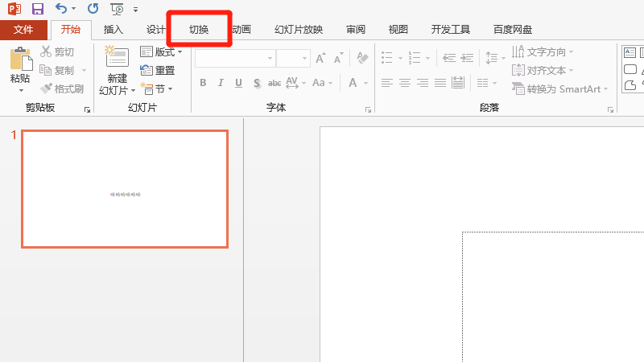Toggle Underline formatting button

coord(238,83)
